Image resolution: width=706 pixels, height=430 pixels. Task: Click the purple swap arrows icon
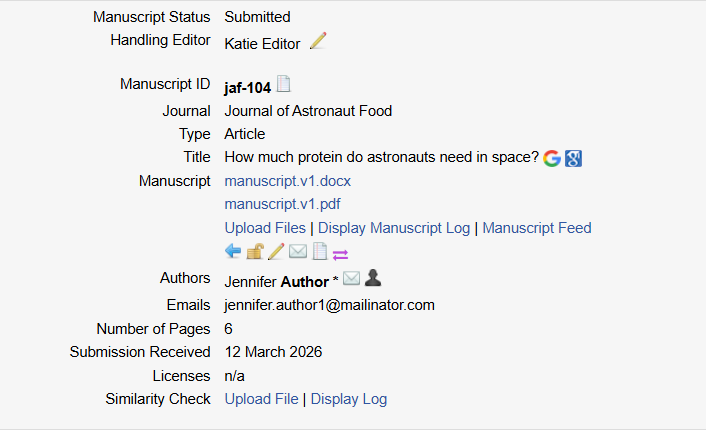point(340,253)
